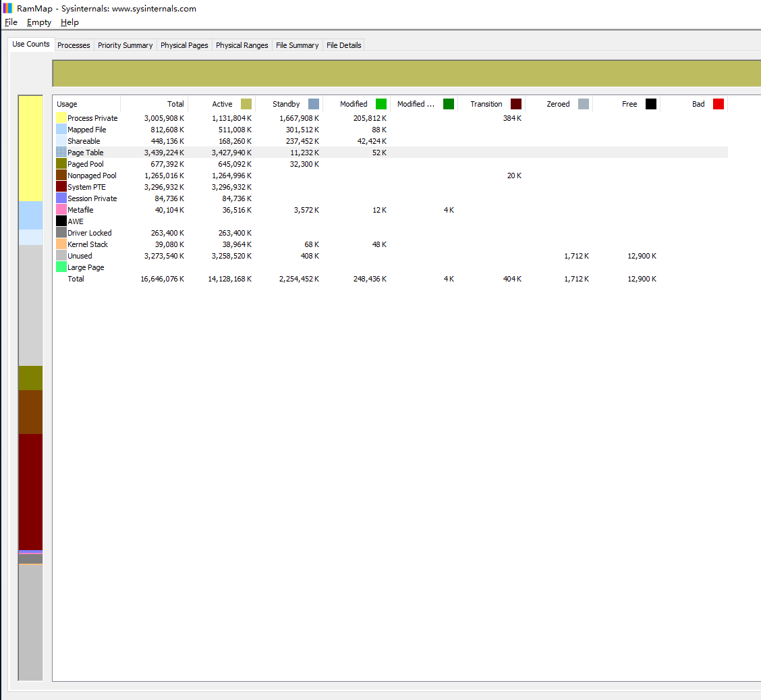This screenshot has width=761, height=700.
Task: Switch to the Priority Summary tab
Action: point(125,45)
